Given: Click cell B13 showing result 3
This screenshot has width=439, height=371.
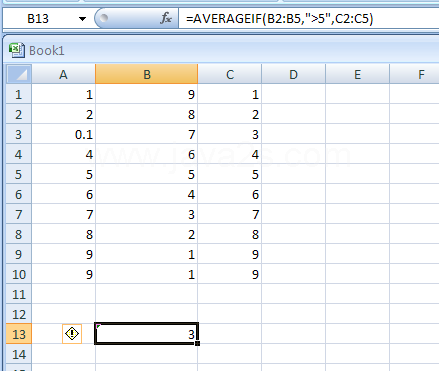Looking at the screenshot, I should (x=147, y=334).
